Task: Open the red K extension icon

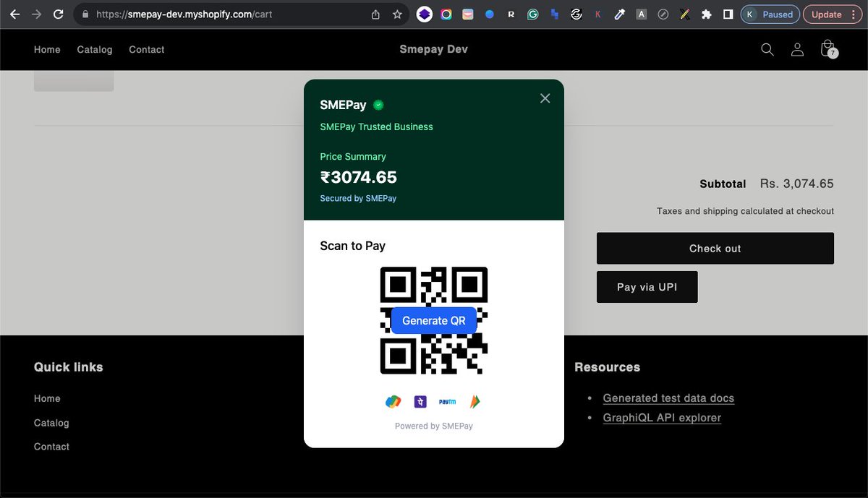Action: click(x=597, y=14)
